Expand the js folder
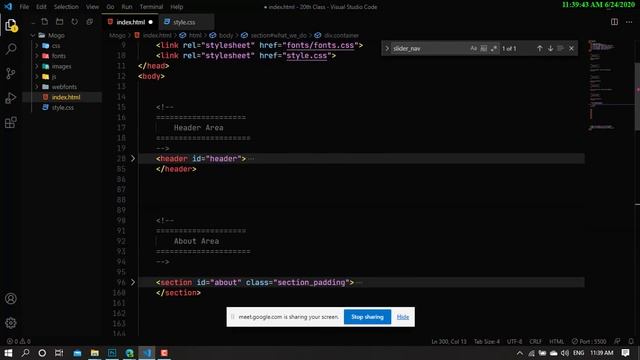 point(37,76)
